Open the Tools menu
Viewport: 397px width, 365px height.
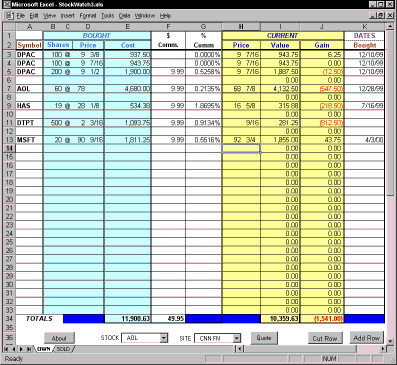(x=107, y=16)
